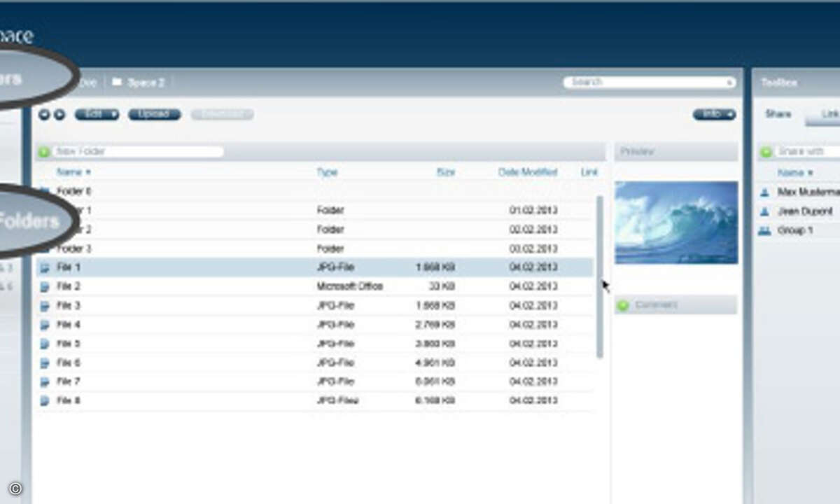Viewport: 840px width, 504px height.
Task: Click the back navigation arrow icon
Action: tap(44, 114)
